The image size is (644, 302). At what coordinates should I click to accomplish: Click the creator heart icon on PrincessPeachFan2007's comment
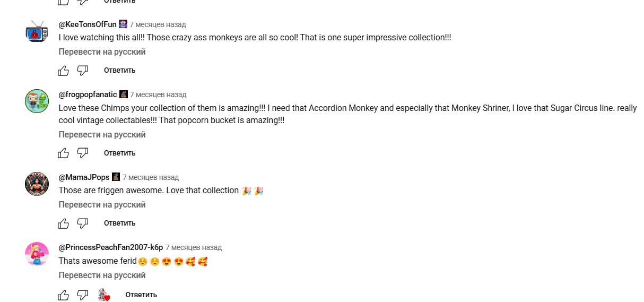(x=104, y=295)
